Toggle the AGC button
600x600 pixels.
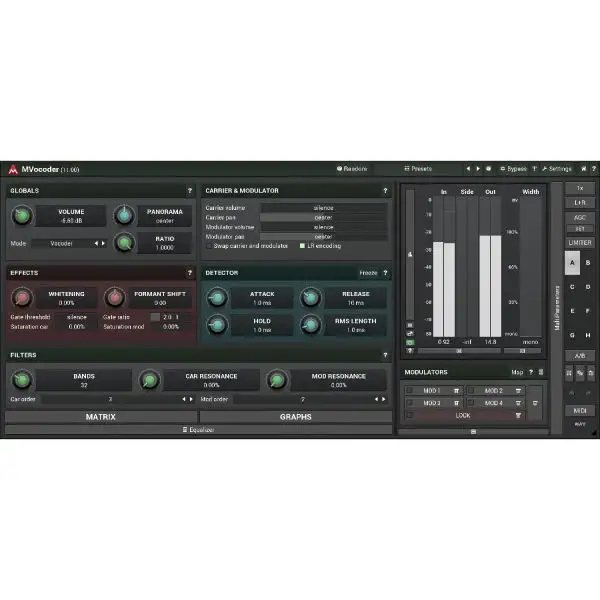580,217
